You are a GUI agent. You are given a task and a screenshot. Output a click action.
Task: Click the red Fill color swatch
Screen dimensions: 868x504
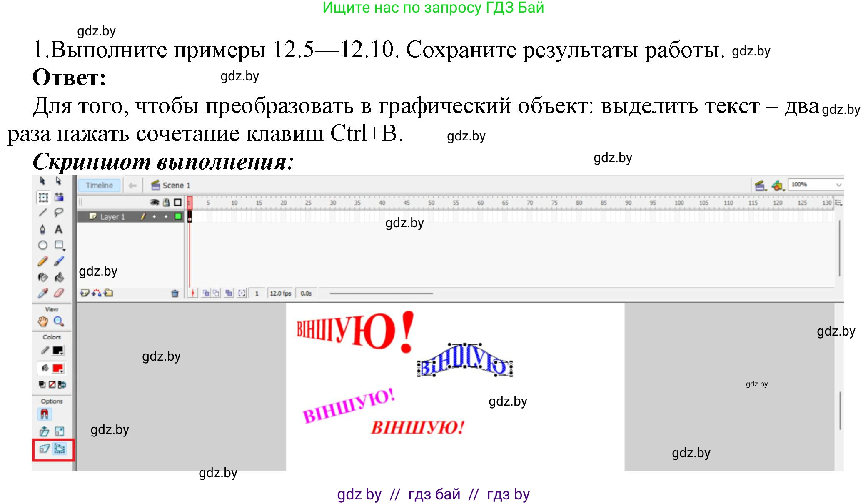[58, 368]
